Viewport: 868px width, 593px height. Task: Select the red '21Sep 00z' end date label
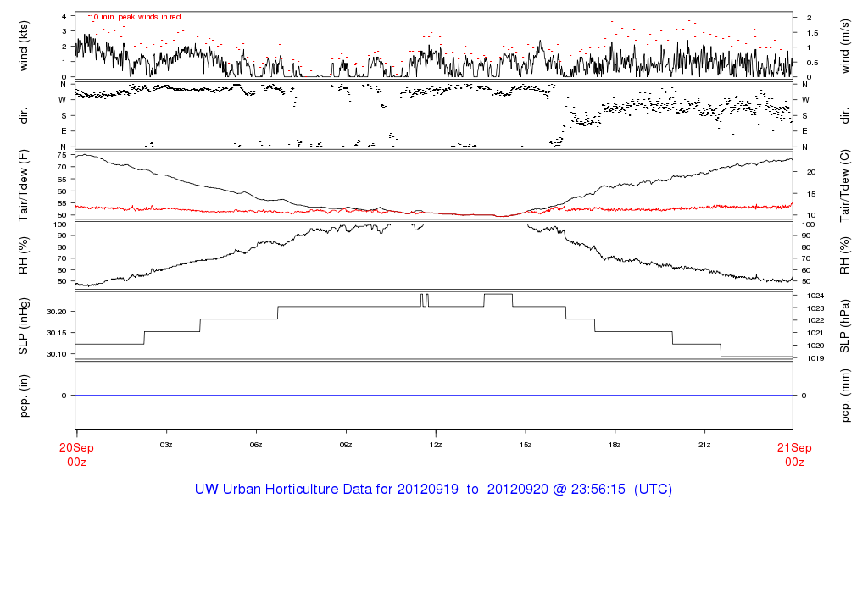[x=793, y=455]
